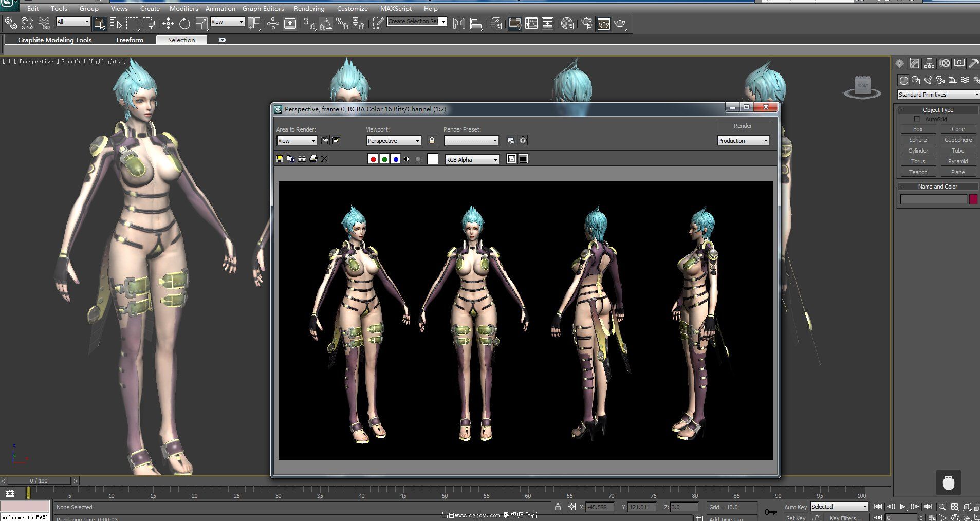
Task: Open the MAXScript menu
Action: pyautogui.click(x=396, y=9)
